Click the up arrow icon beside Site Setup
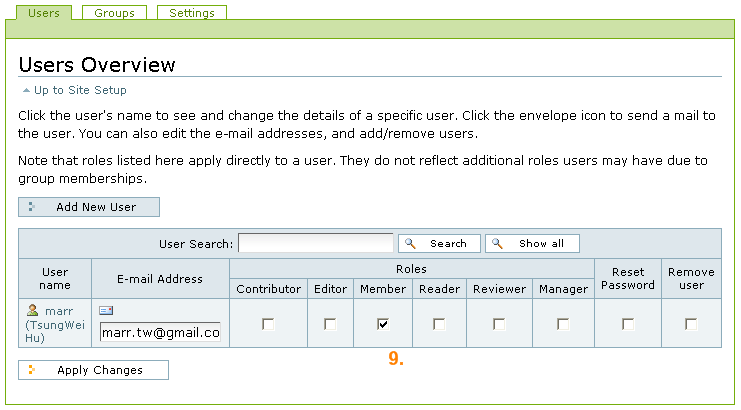The width and height of the screenshot is (741, 410). (x=26, y=90)
